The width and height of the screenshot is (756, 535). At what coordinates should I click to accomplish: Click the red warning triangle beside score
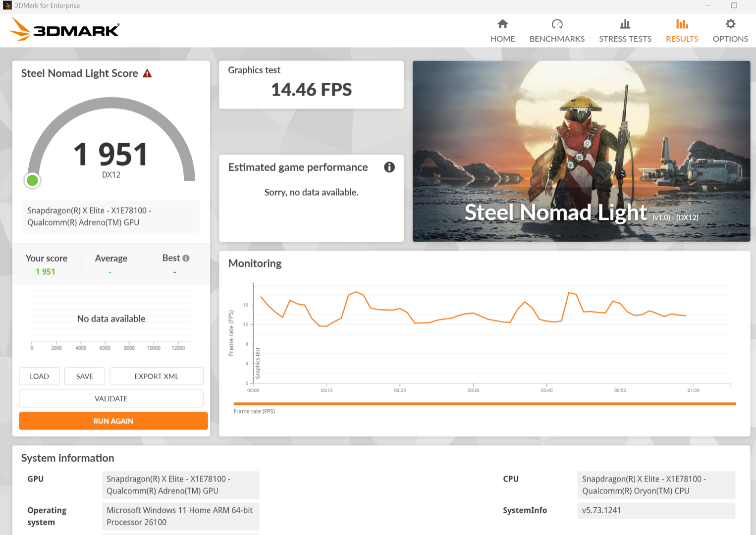tap(147, 74)
